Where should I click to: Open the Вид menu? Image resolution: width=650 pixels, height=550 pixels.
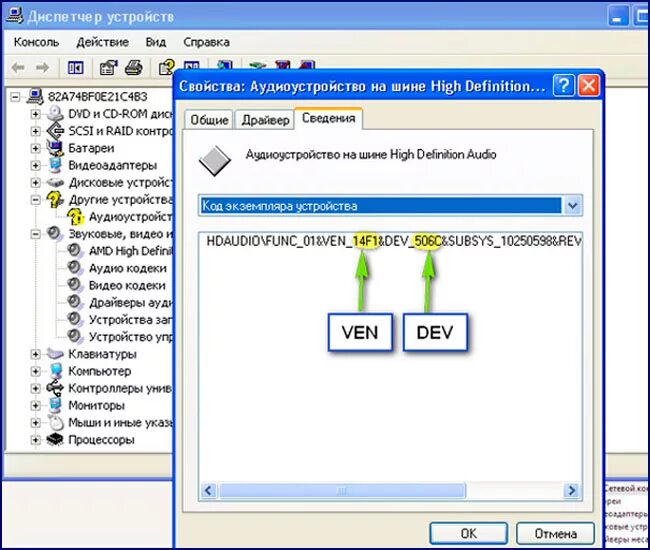pos(155,42)
